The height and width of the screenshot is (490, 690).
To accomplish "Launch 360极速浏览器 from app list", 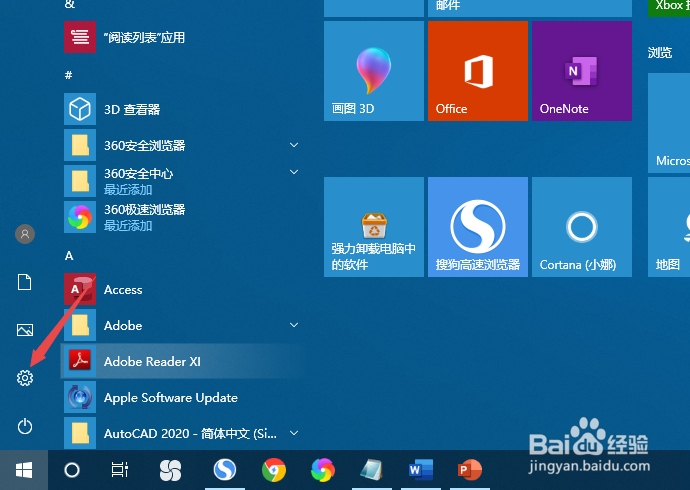I will pos(183,217).
